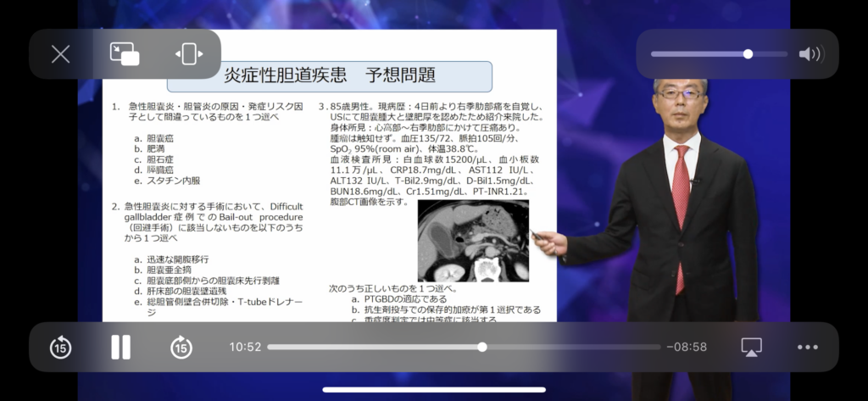Mute audio using the speaker icon
This screenshot has width=868, height=401.
810,54
